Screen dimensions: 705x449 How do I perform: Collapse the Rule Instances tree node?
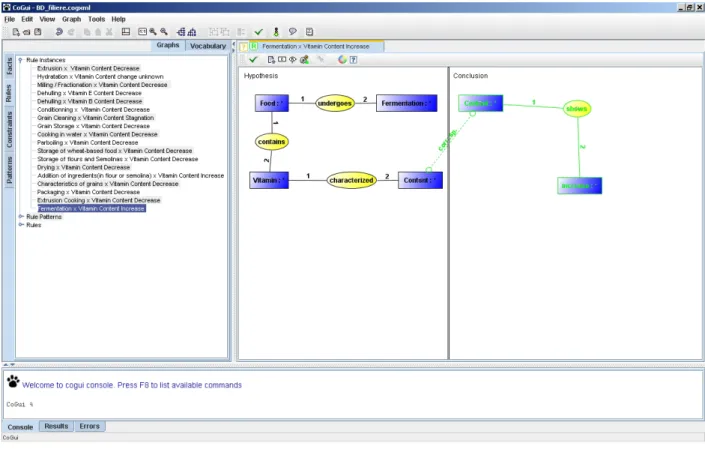click(x=20, y=60)
